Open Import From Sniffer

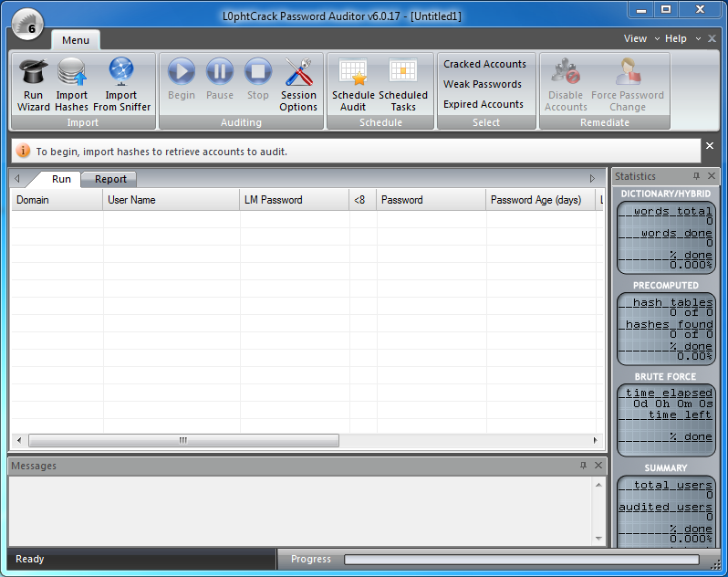coord(120,85)
